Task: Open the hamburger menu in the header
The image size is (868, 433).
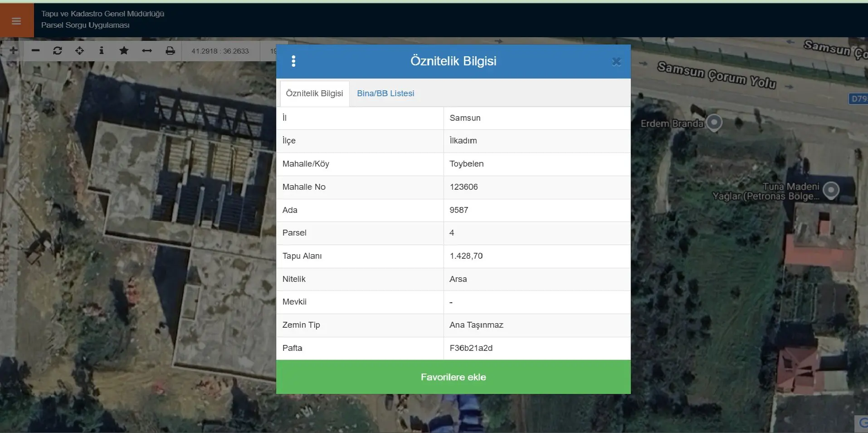Action: coord(16,21)
